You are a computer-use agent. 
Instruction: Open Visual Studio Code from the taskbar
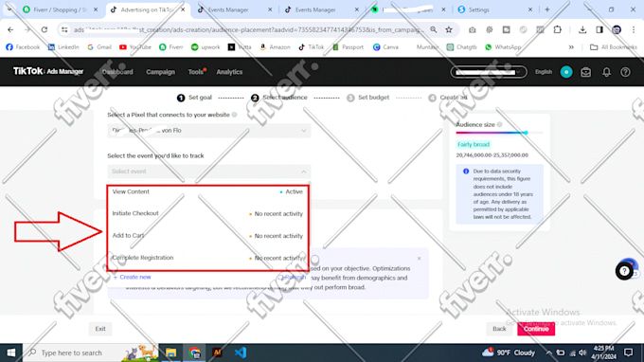[241, 353]
